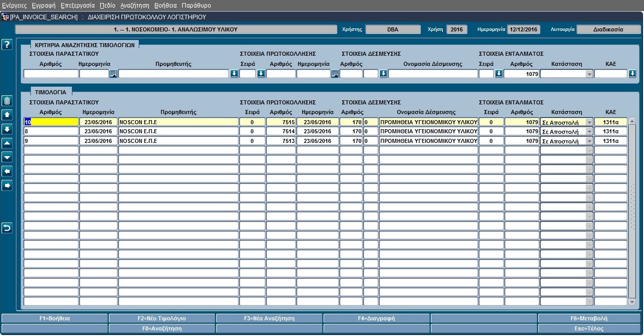Focus the invoice number search field
644x336 pixels.
51,74
